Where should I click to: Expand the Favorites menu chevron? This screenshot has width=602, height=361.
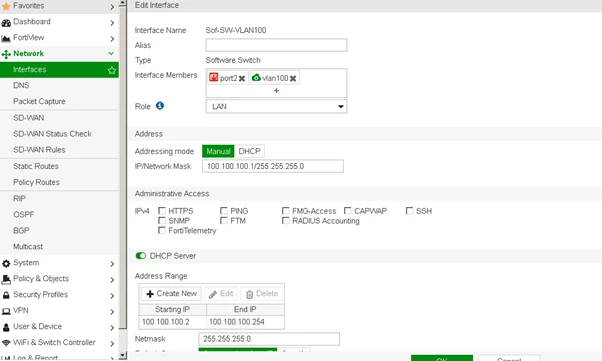[112, 7]
